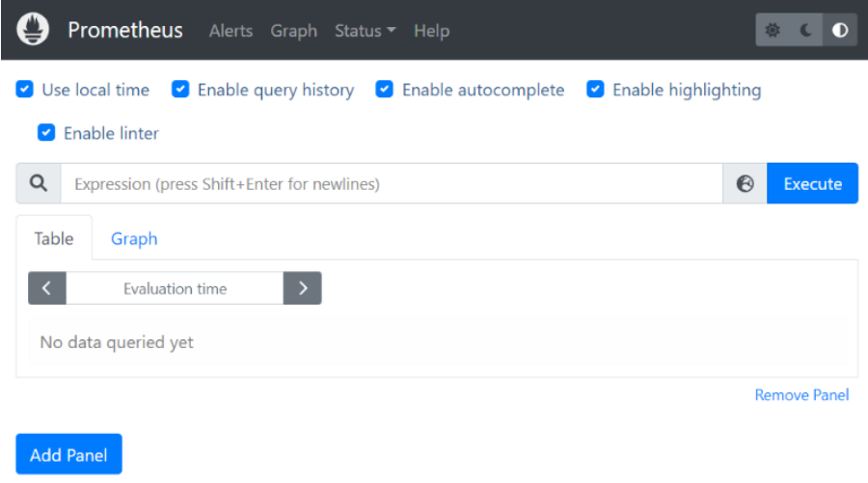Uncheck Enable autocomplete
868x483 pixels.
[x=384, y=89]
